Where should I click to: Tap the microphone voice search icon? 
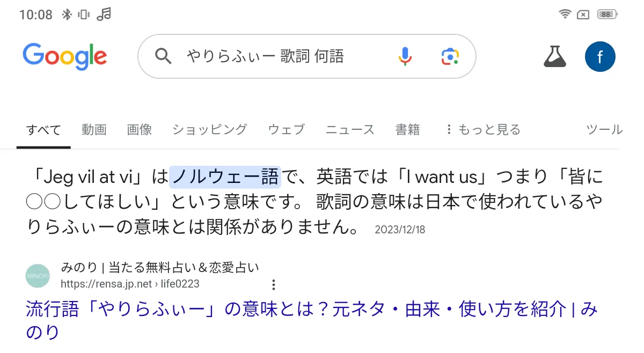(405, 56)
